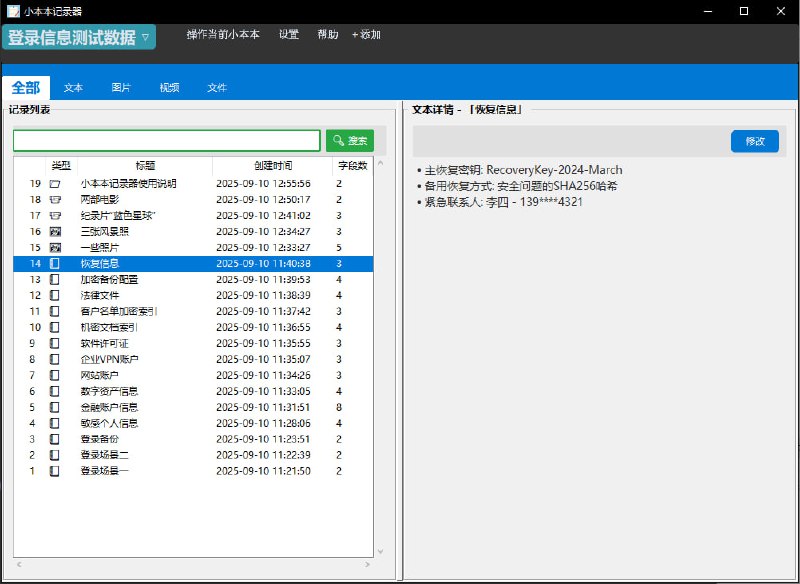
Task: Click the text icon beside 企业VPN账户
Action: pyautogui.click(x=55, y=359)
